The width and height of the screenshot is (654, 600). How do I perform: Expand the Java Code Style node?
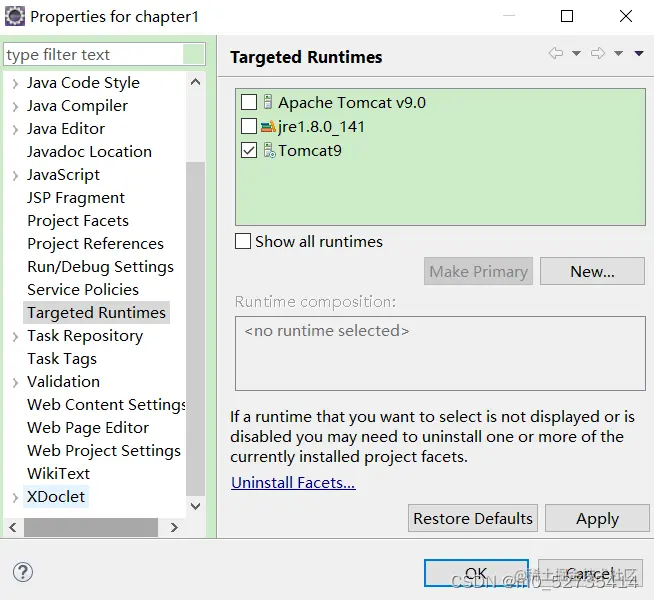pyautogui.click(x=15, y=83)
